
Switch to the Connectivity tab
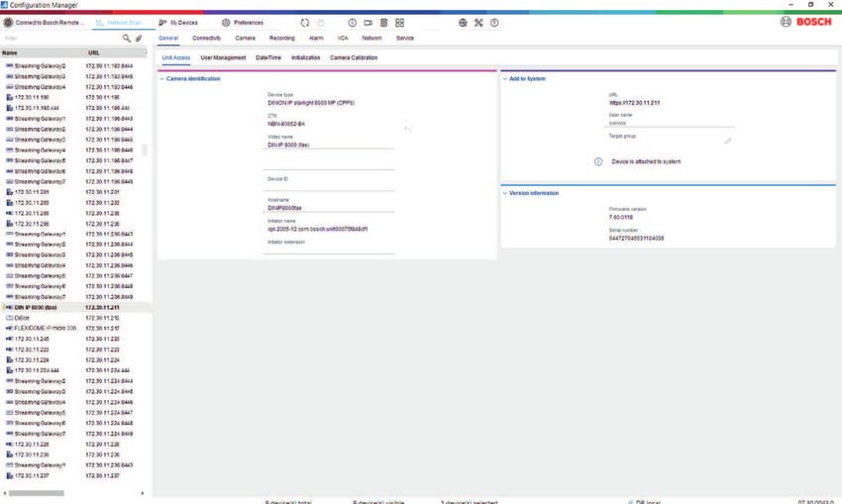pyautogui.click(x=207, y=38)
